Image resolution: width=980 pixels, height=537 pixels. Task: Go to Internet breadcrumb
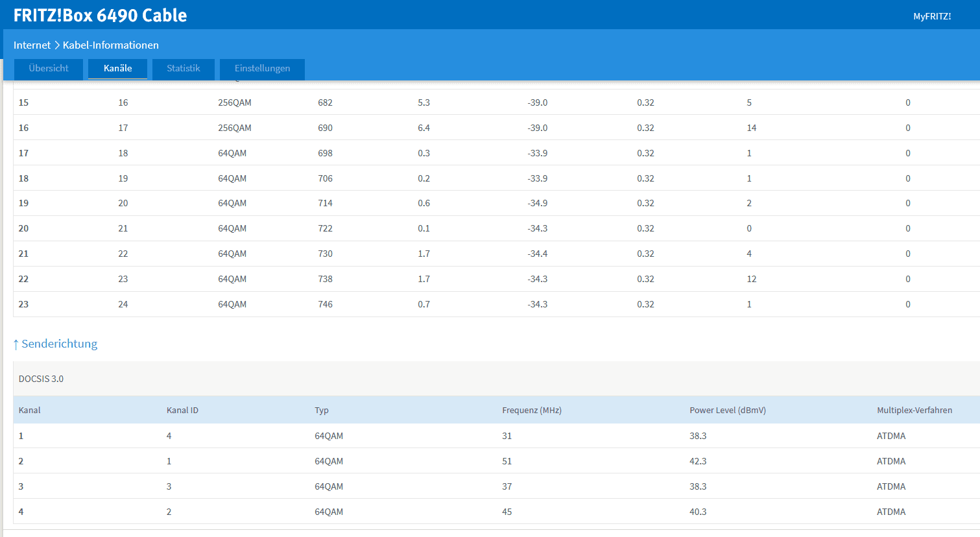pyautogui.click(x=32, y=45)
